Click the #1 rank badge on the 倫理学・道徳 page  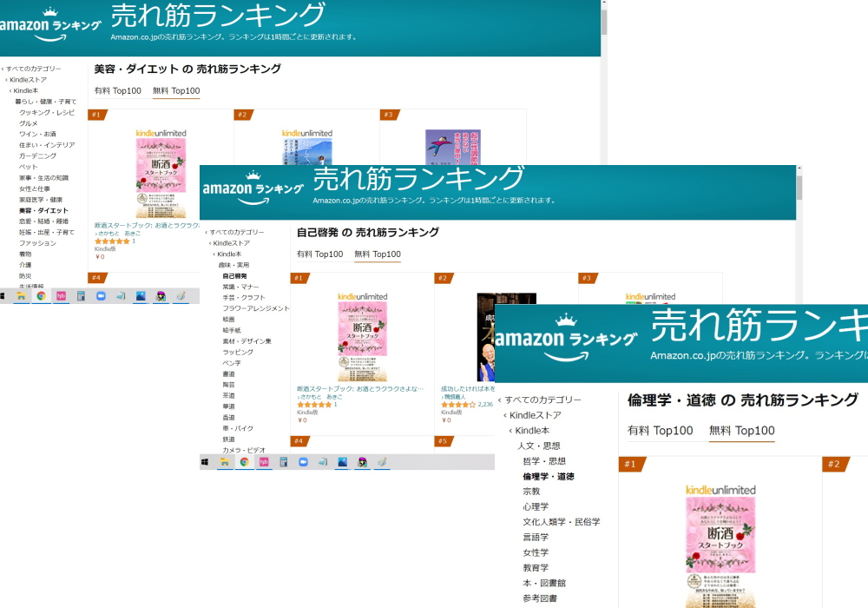coord(629,464)
